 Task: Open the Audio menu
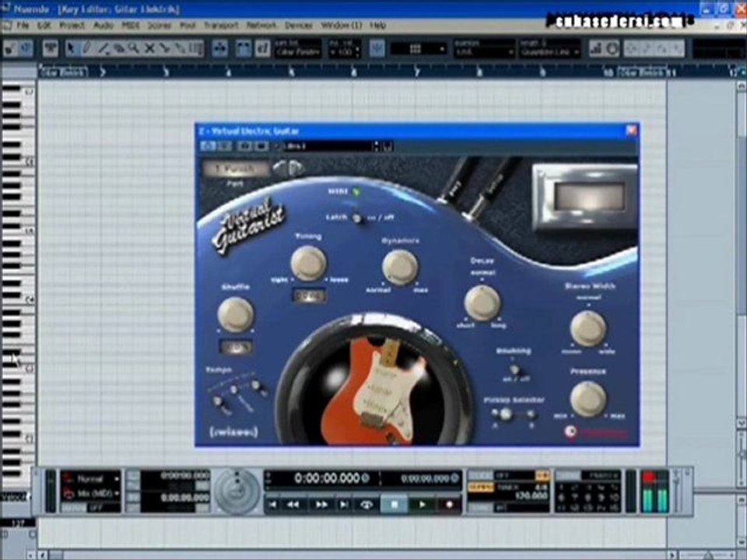103,25
